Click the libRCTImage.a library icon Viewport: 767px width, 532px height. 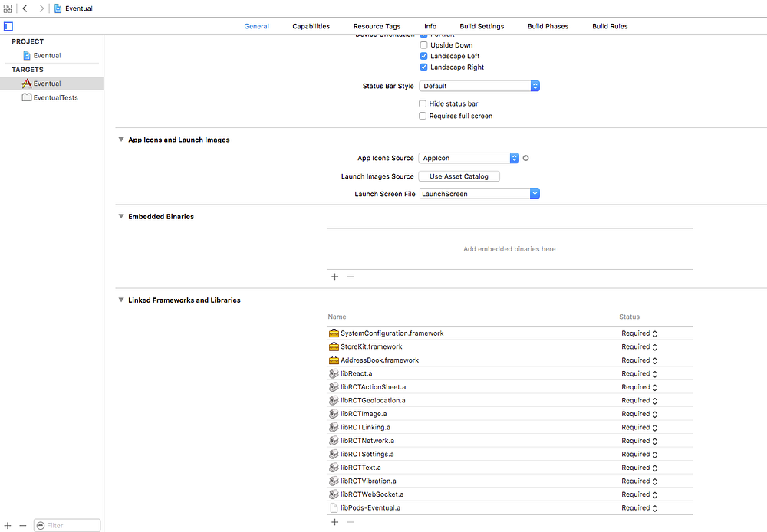click(x=334, y=414)
